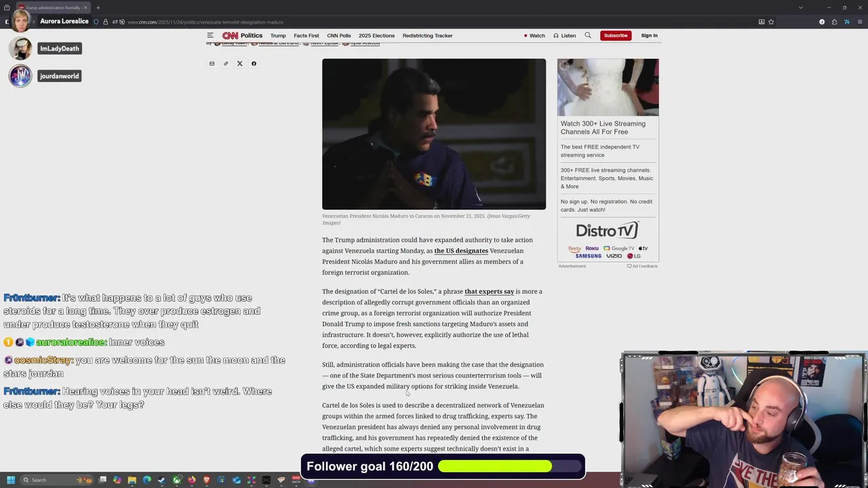Follow the 'that experts say' hyperlink
This screenshot has width=868, height=488.
[x=489, y=291]
